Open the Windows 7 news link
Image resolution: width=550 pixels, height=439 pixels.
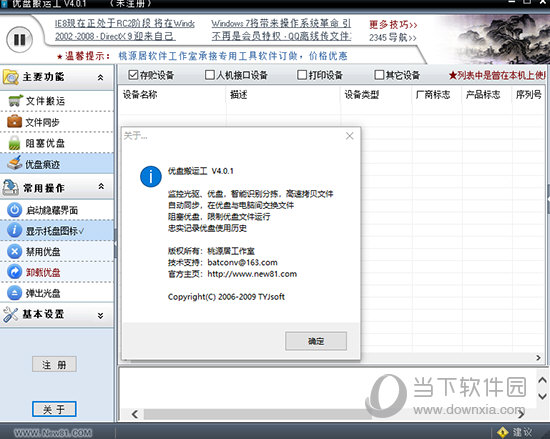coord(281,23)
